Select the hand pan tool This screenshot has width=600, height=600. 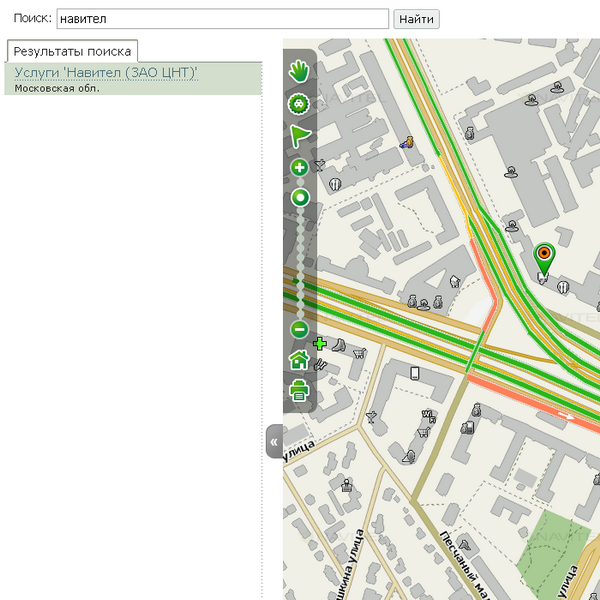[x=299, y=71]
